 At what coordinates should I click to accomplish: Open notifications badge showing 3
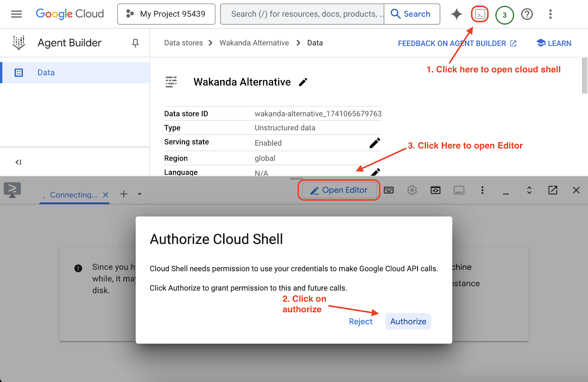click(x=504, y=15)
